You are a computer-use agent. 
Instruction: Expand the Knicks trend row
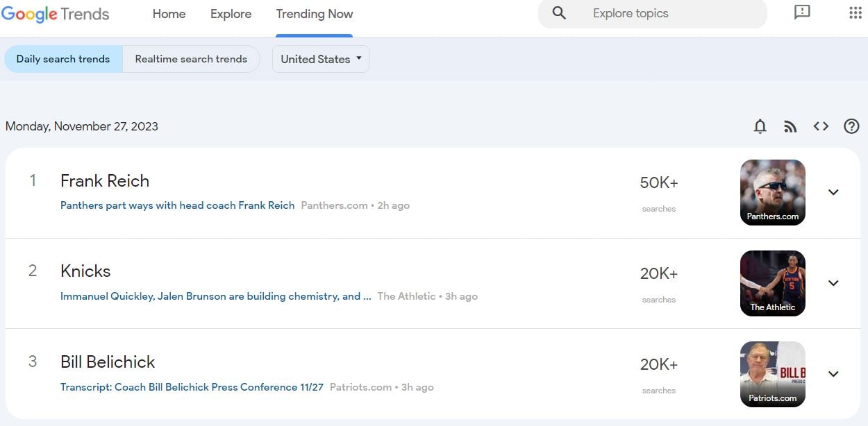coord(833,283)
